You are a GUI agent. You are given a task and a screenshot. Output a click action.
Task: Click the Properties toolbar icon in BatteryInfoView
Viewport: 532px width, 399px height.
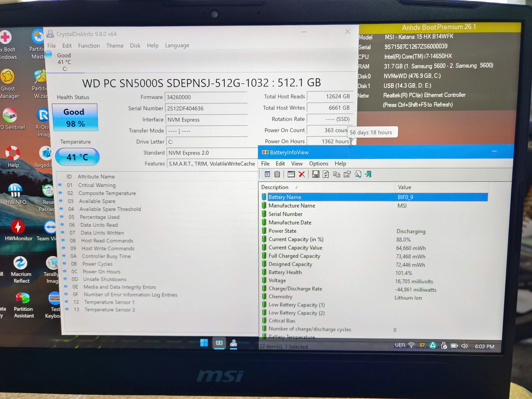[x=347, y=174]
